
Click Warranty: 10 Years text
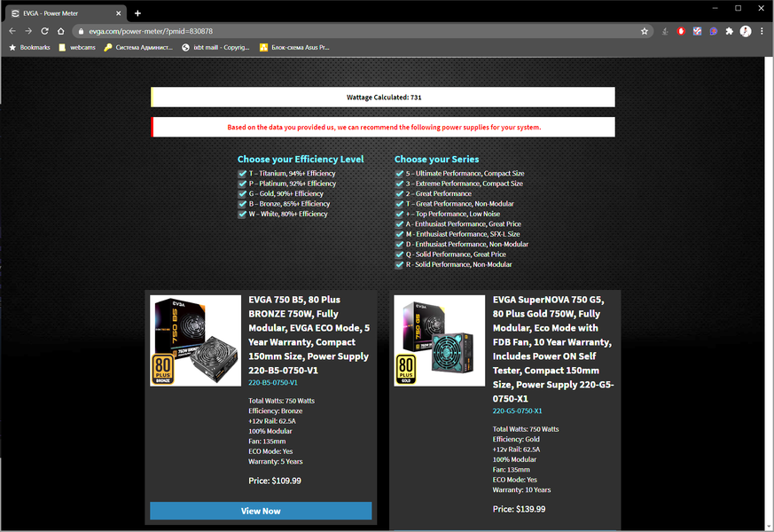(x=521, y=490)
